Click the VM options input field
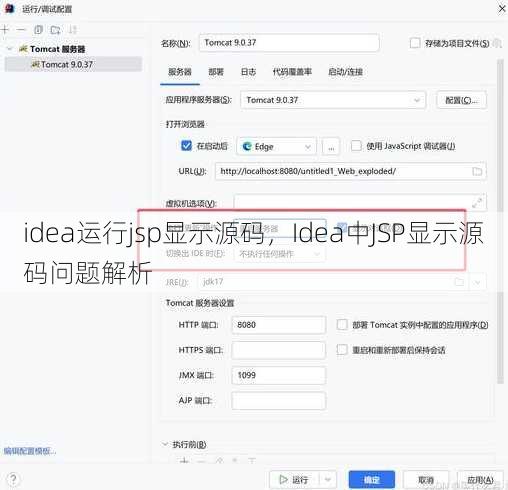Viewport: 508px width, 490px height. click(360, 202)
